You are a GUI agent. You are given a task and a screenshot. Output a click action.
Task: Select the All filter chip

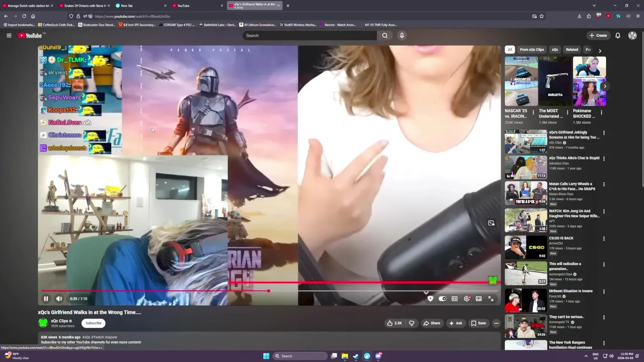510,50
